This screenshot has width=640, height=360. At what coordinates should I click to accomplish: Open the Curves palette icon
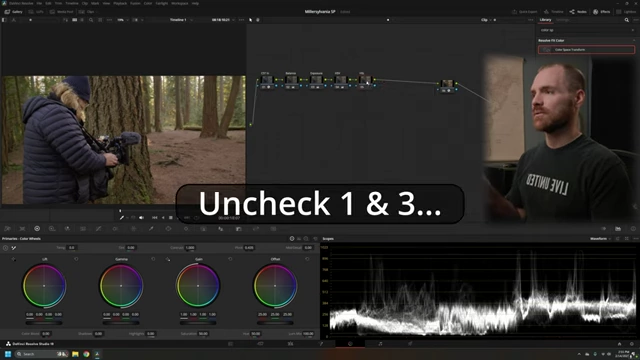98,229
